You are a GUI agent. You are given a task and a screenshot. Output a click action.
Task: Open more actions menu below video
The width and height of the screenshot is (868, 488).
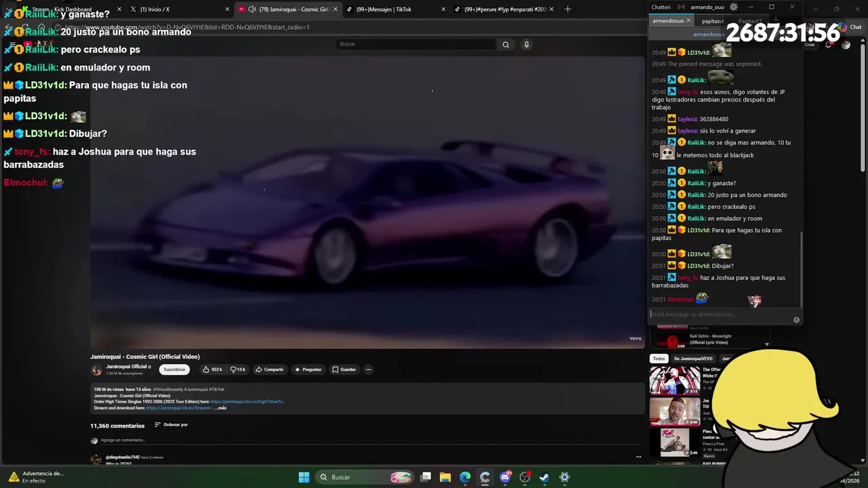coord(368,369)
